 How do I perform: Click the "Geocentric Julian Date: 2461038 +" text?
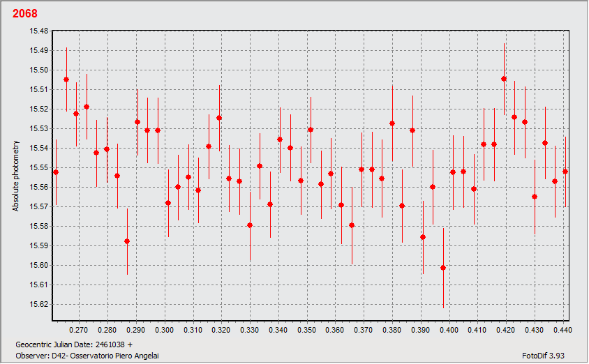tap(75, 344)
